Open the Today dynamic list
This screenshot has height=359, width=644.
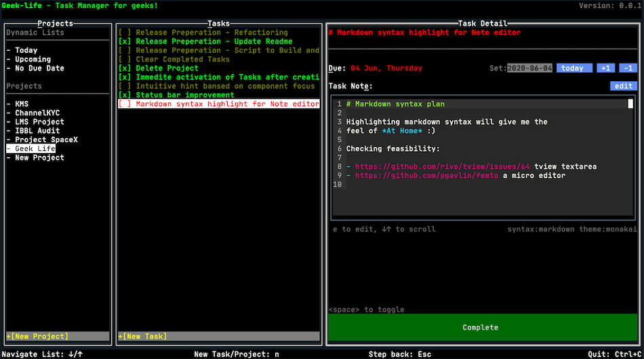point(26,50)
